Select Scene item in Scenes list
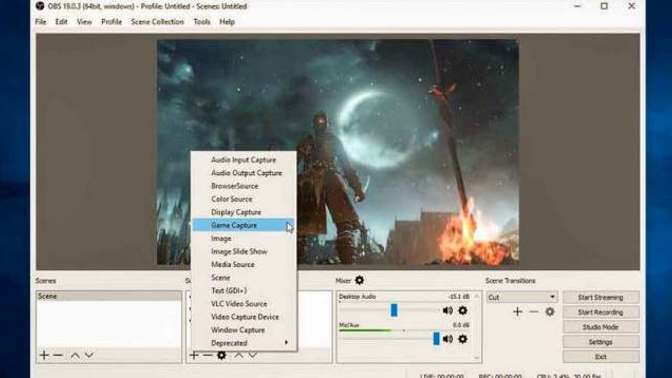 pyautogui.click(x=109, y=296)
